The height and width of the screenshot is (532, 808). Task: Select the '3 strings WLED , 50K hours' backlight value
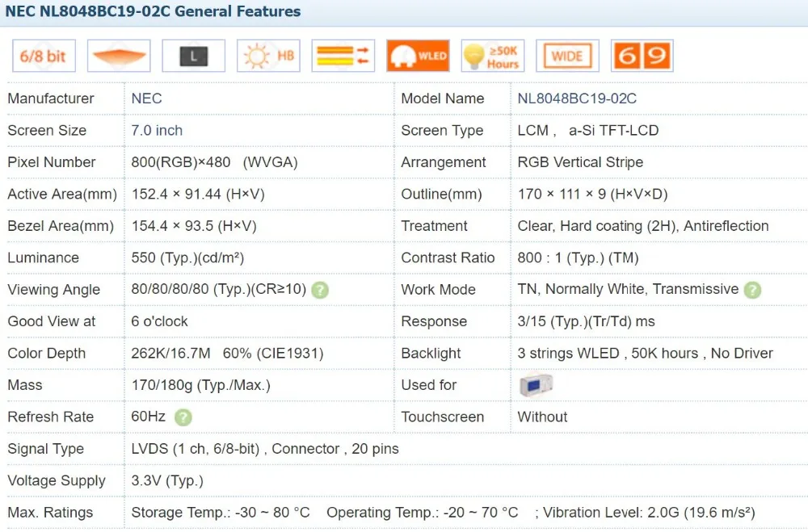tap(608, 354)
